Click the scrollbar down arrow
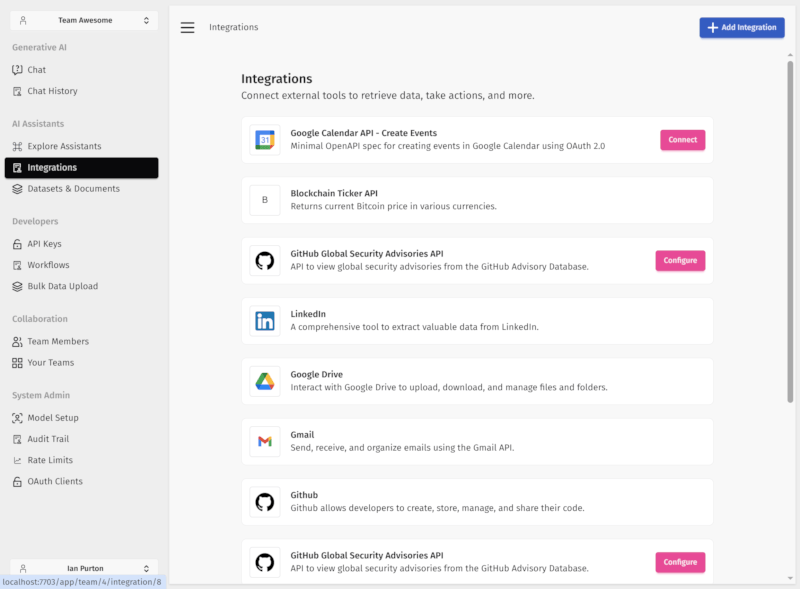 coord(790,578)
